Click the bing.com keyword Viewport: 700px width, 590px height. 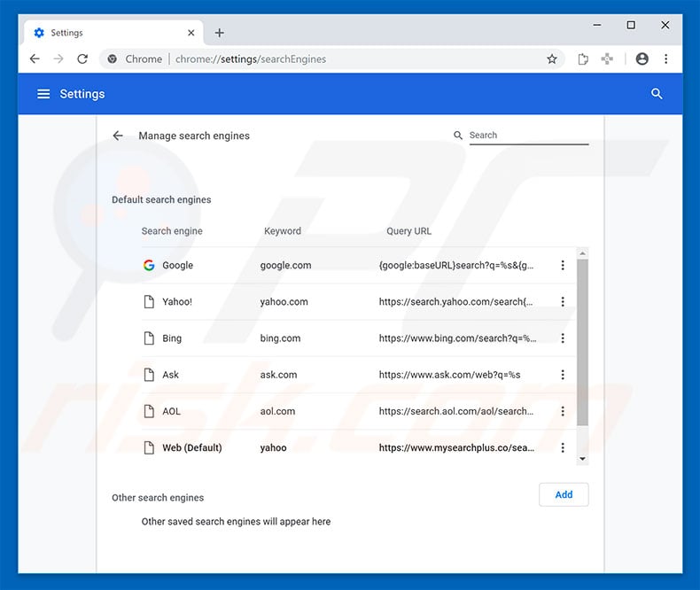click(280, 338)
